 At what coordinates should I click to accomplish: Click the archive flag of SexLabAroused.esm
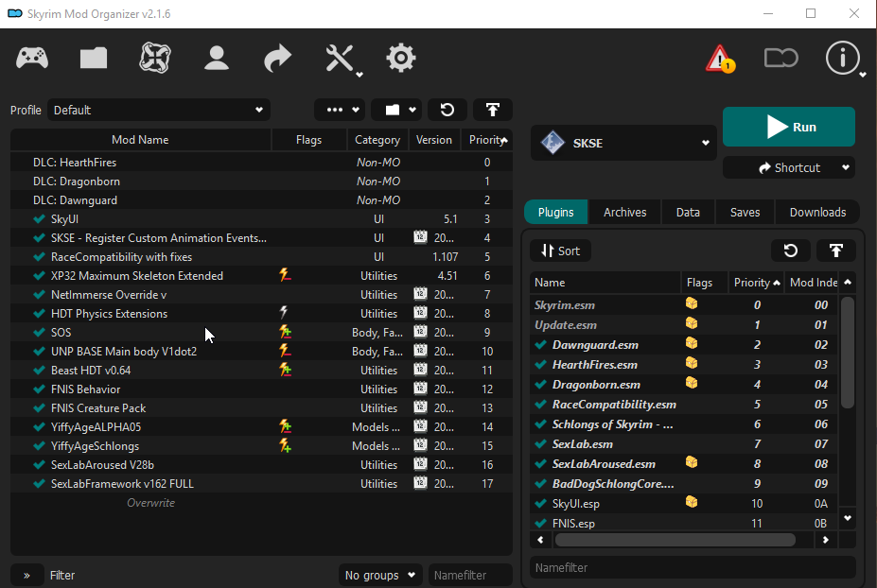692,462
